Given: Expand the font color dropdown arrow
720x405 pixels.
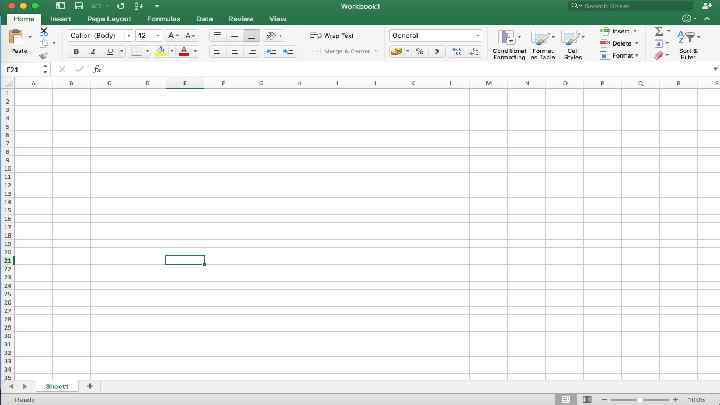Looking at the screenshot, I should coord(196,52).
